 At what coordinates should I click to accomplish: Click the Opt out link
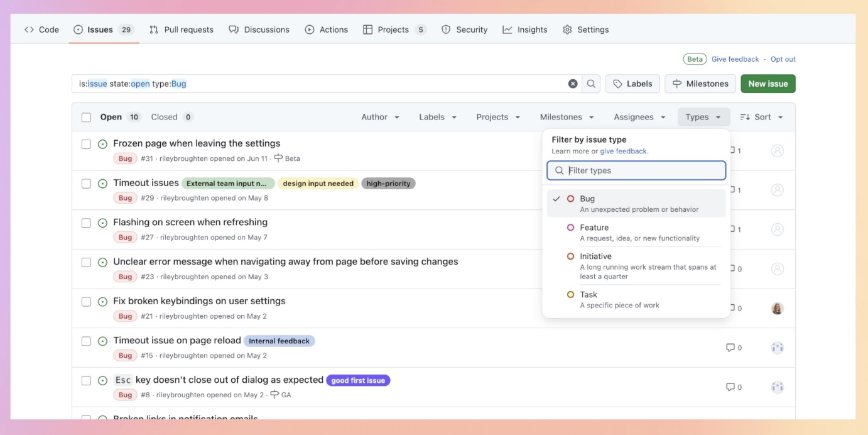point(783,59)
